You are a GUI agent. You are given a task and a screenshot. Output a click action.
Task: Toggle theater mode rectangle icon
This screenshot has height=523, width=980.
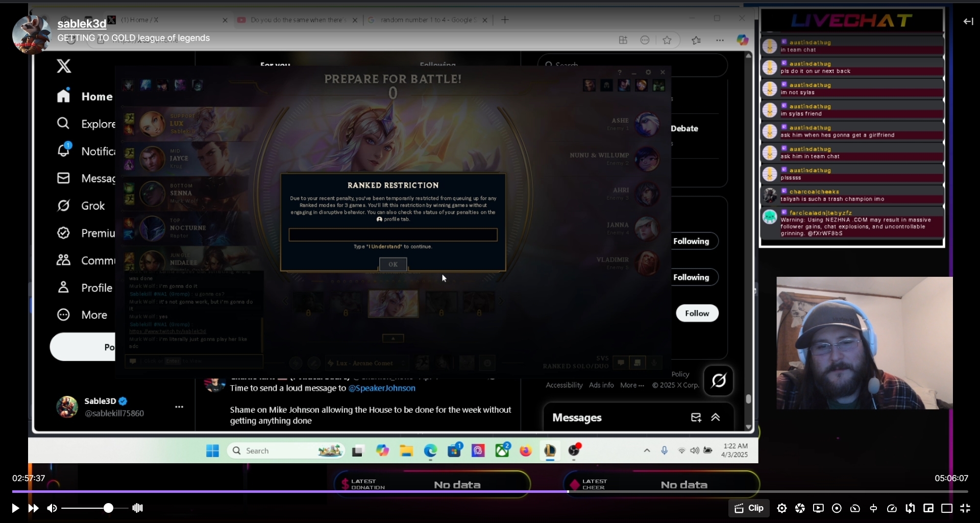coord(947,508)
